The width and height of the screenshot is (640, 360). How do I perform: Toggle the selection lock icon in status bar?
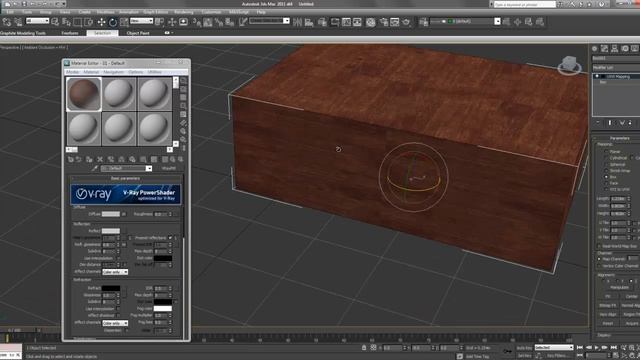[364, 348]
